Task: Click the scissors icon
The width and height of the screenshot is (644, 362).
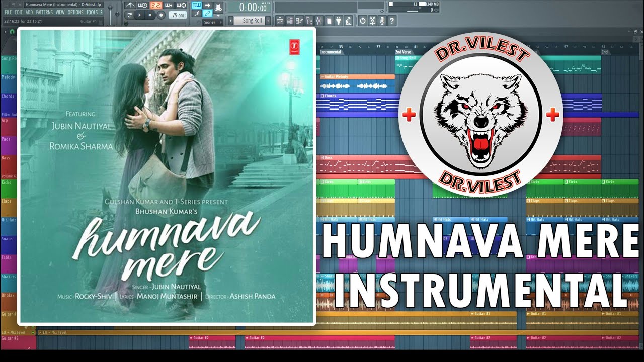Action: click(372, 21)
